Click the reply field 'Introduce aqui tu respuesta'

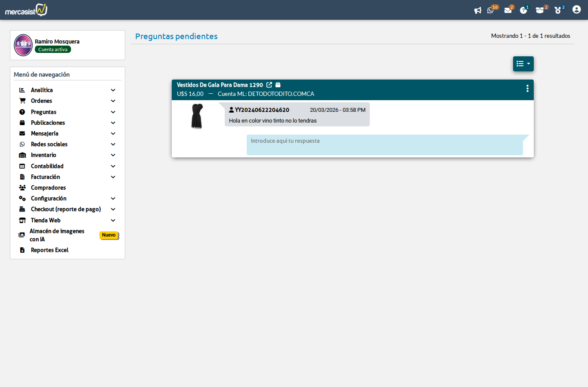click(385, 145)
